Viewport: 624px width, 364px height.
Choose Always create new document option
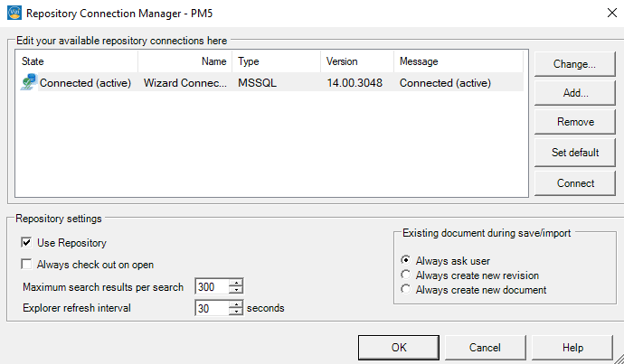coord(405,289)
